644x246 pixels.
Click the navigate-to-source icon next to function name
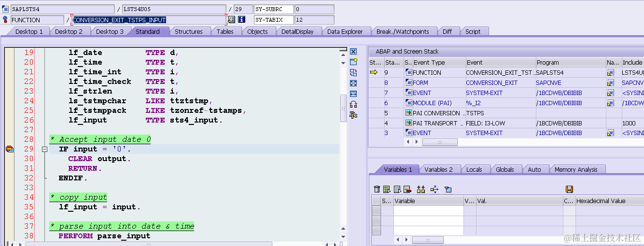pyautogui.click(x=232, y=20)
